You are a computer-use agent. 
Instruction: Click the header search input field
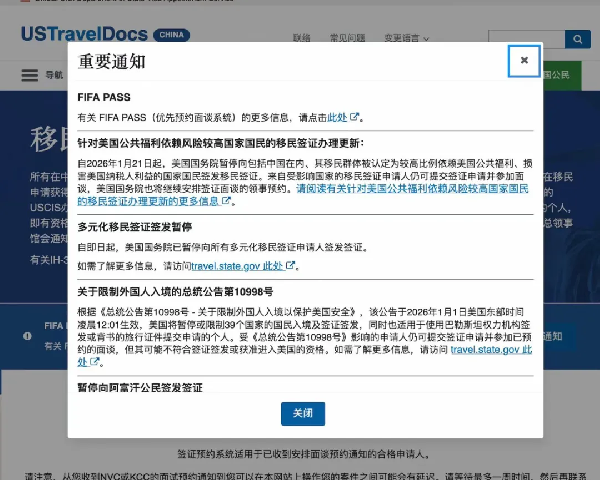coord(527,39)
